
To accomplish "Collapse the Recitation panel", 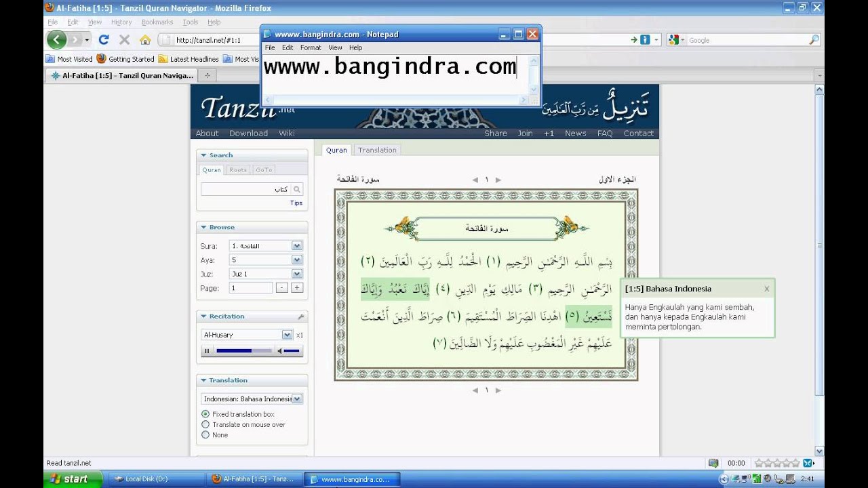I will click(203, 317).
